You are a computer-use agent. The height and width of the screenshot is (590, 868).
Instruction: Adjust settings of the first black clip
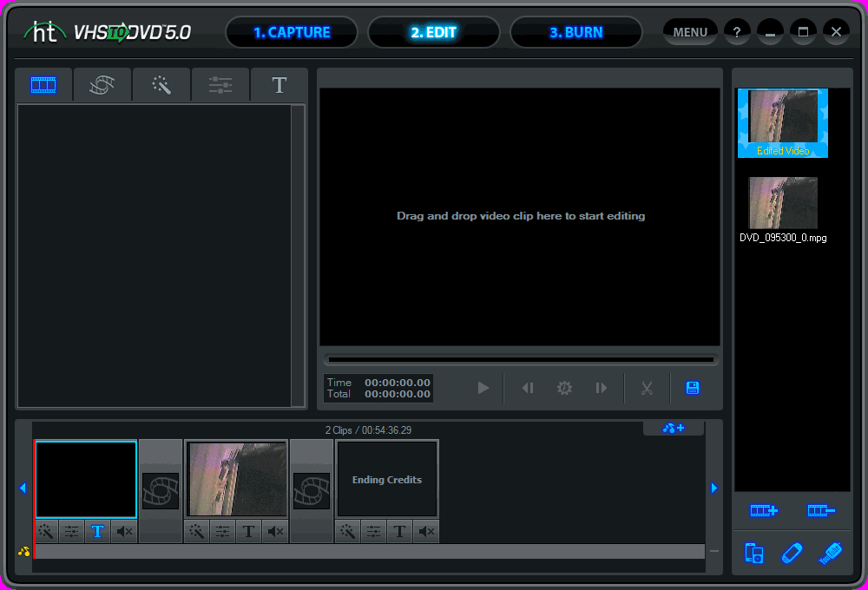(71, 532)
